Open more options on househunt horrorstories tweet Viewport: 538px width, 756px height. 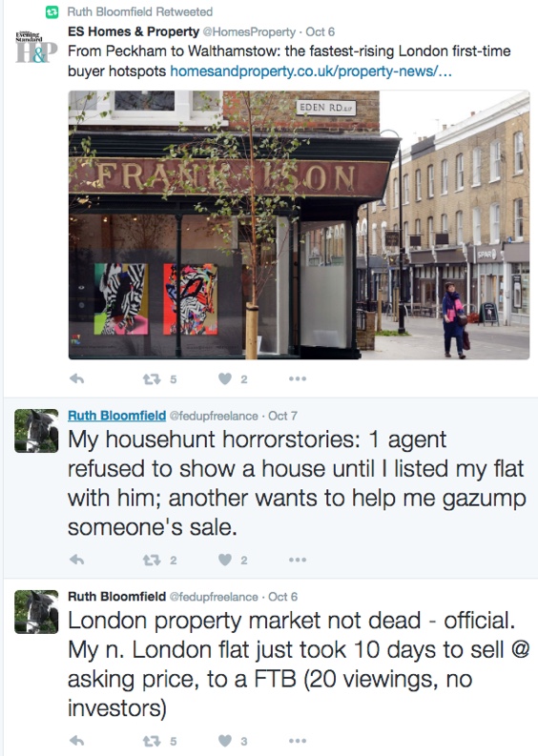[x=298, y=560]
